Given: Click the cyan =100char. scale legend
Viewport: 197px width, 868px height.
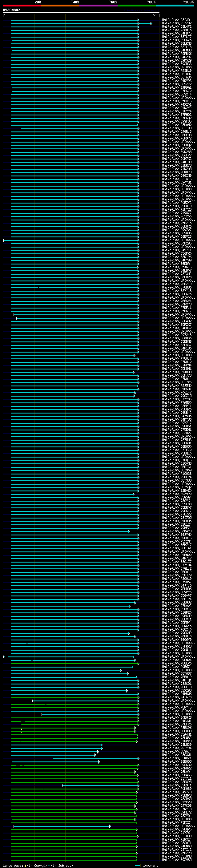Looking at the screenshot, I should pyautogui.click(x=147, y=866).
